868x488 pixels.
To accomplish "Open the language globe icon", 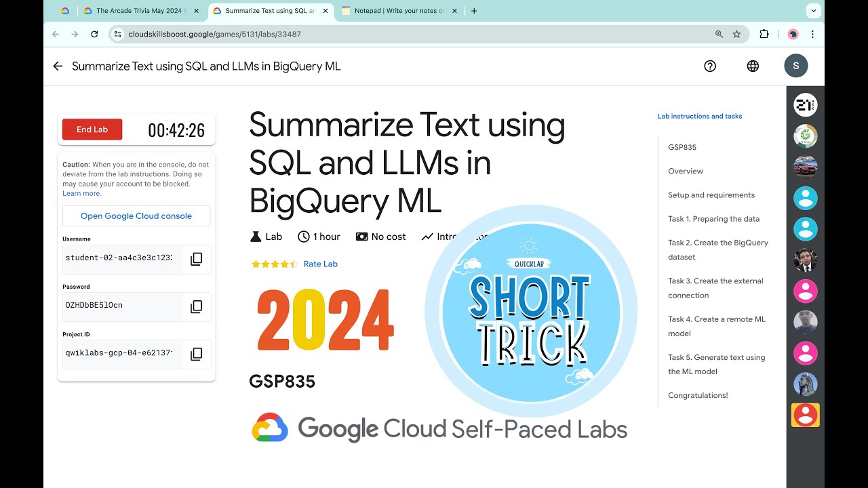I will pos(753,66).
